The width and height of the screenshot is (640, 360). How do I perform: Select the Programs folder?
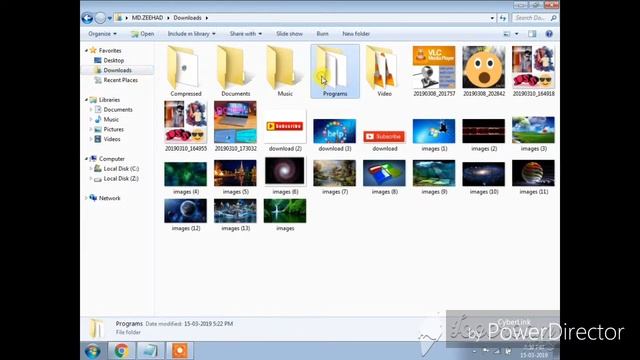[x=335, y=71]
